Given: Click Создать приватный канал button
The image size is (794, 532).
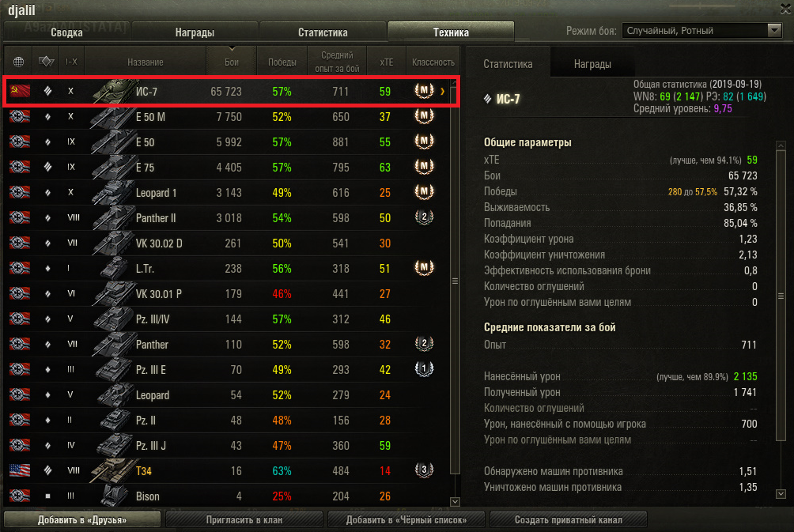Looking at the screenshot, I should (x=569, y=520).
